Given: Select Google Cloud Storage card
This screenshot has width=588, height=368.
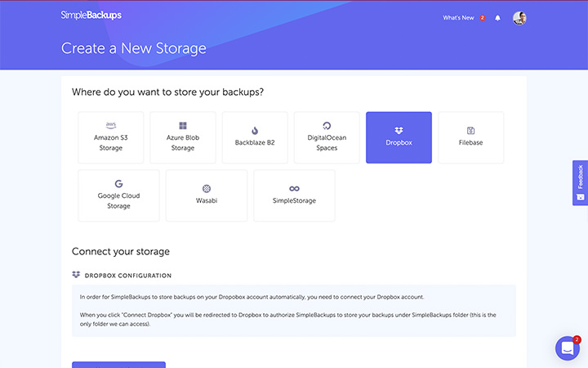Looking at the screenshot, I should [x=118, y=195].
